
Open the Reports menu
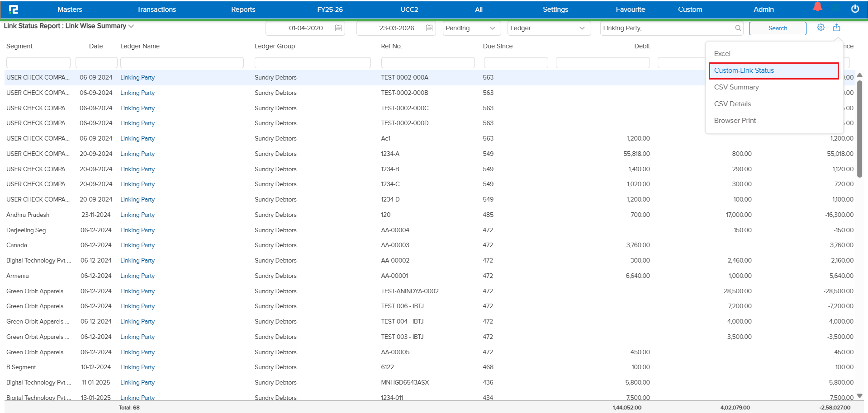click(243, 9)
